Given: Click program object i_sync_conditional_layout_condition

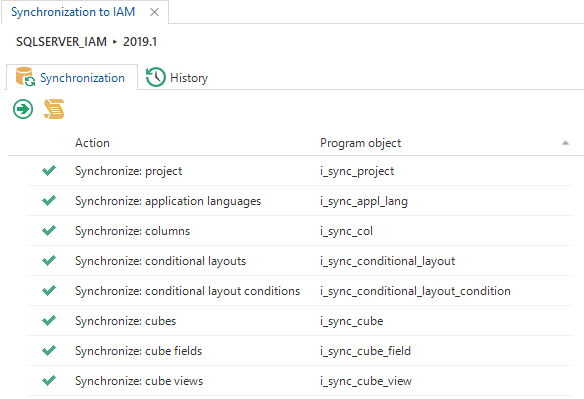Looking at the screenshot, I should pos(415,291).
